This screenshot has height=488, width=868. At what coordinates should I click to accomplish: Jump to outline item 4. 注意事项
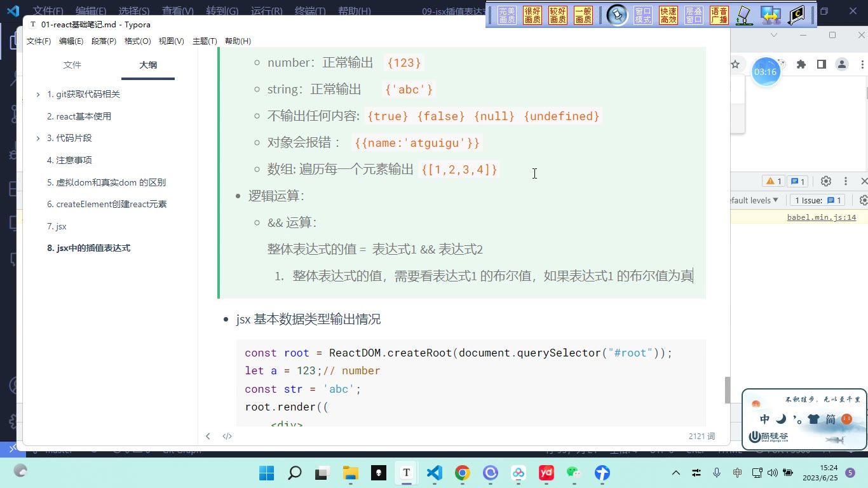tap(69, 160)
